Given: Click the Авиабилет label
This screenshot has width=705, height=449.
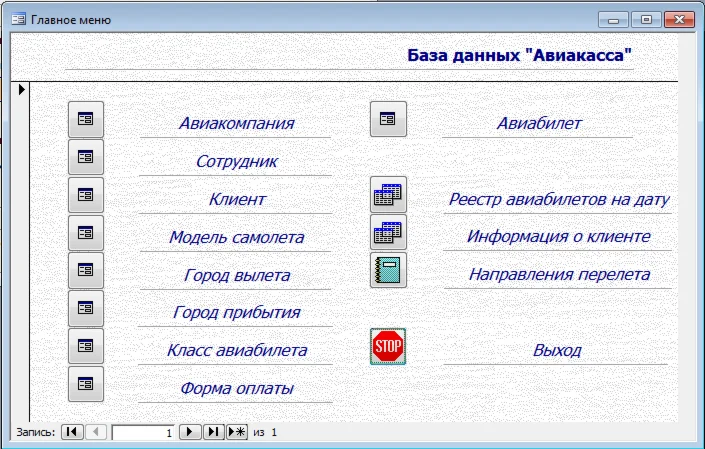Looking at the screenshot, I should [539, 123].
